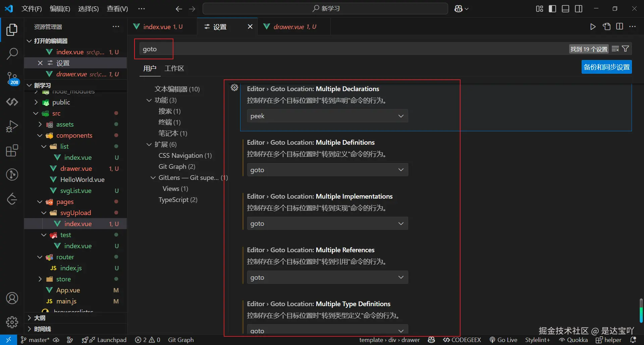Viewport: 644px width, 345px height.
Task: Open Settings JSON file icon
Action: [606, 27]
